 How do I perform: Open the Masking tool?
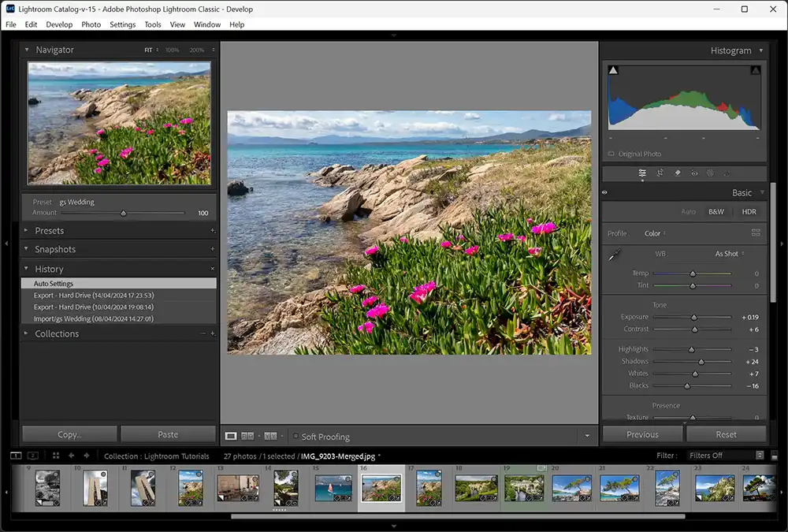point(711,173)
